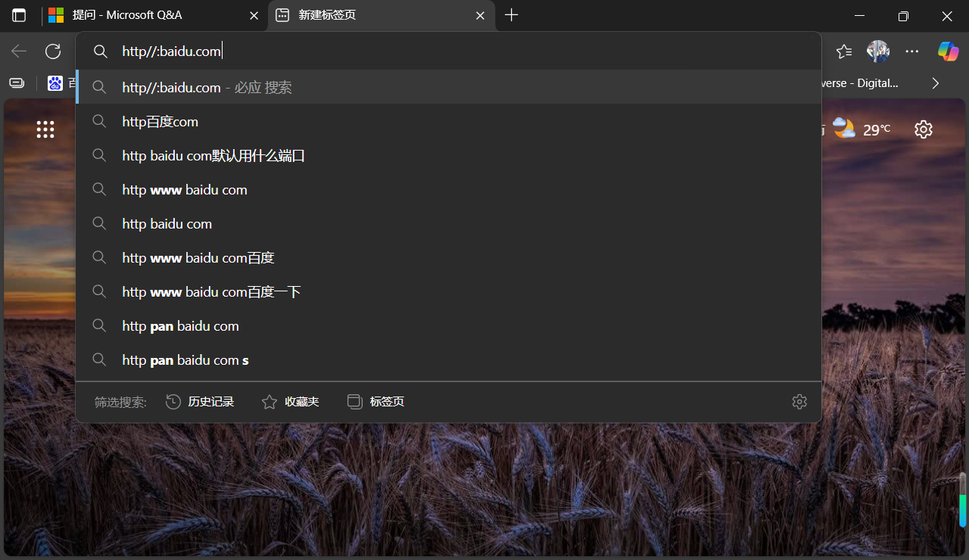Click inside the address bar text field

point(449,51)
